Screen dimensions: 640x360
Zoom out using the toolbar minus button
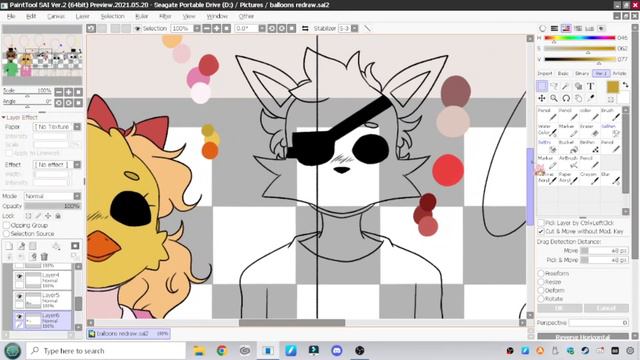207,28
